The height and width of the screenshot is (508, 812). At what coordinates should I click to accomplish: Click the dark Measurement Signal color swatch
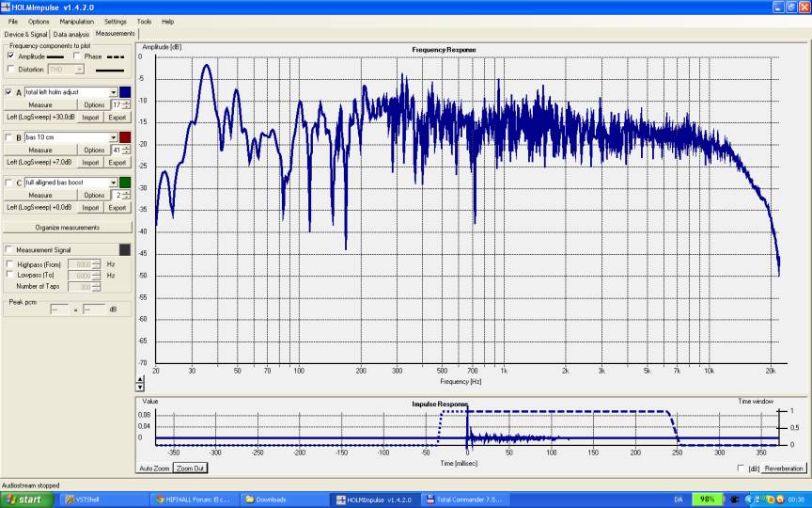coord(125,250)
